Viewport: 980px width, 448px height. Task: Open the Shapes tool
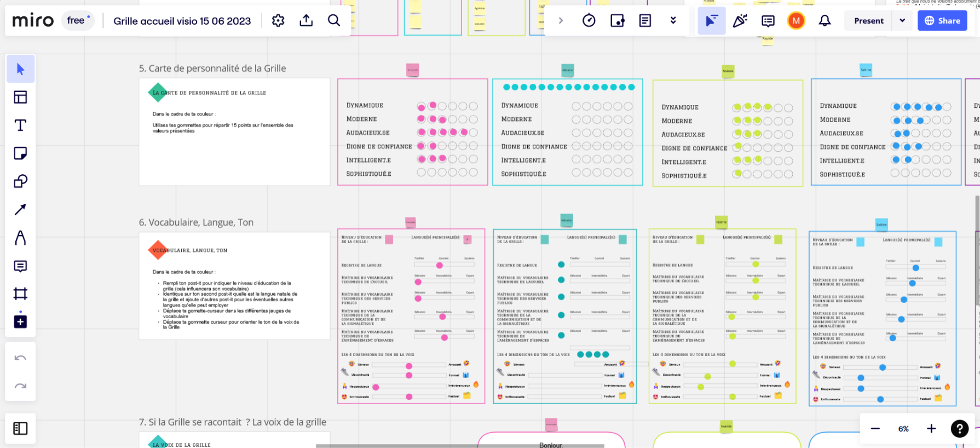click(20, 181)
